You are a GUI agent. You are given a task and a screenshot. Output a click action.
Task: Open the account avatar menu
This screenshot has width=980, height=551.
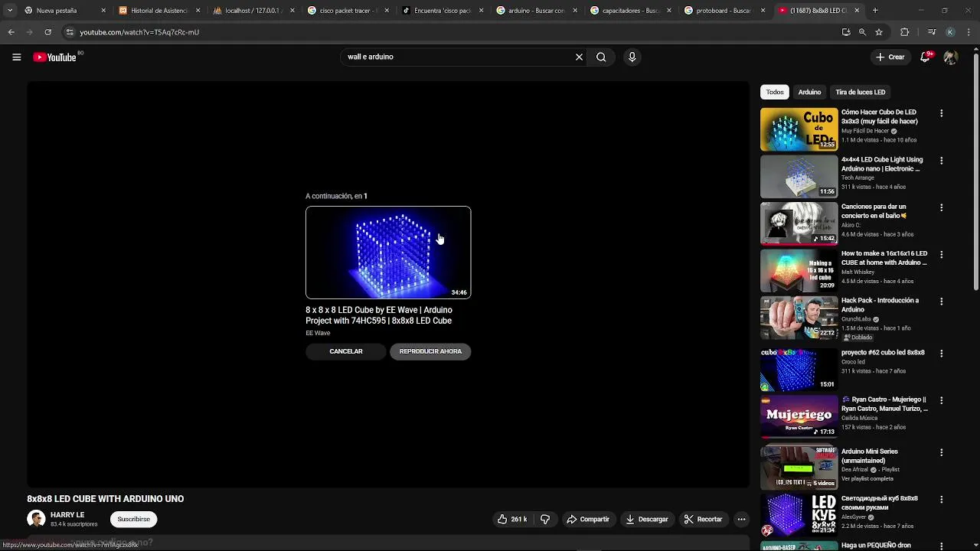pyautogui.click(x=950, y=57)
